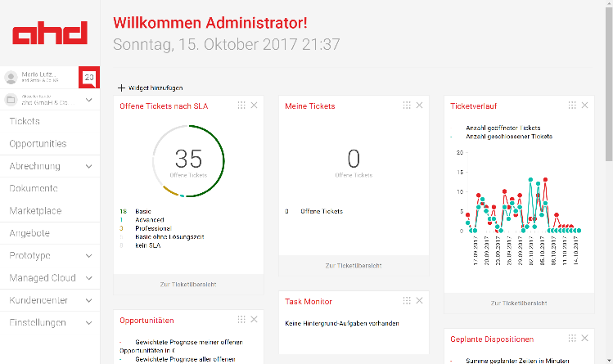Close the Opportunitäten widget
Image resolution: width=613 pixels, height=364 pixels.
point(254,320)
